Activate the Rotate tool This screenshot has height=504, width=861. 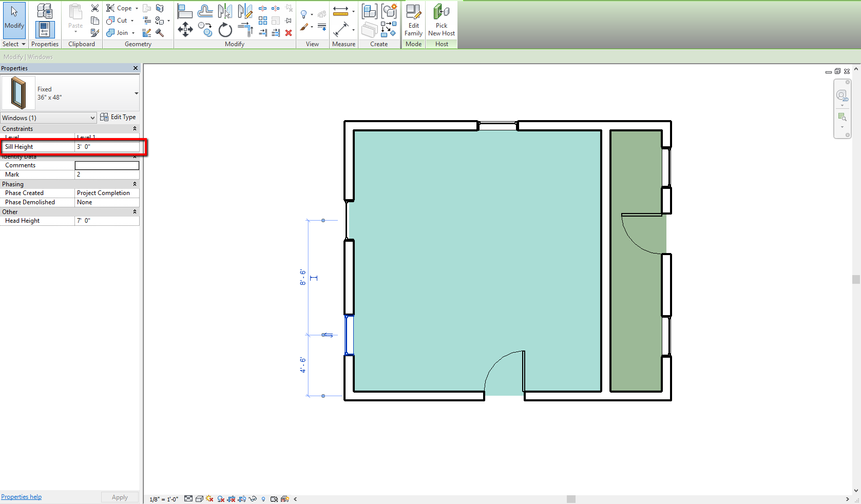(x=225, y=30)
